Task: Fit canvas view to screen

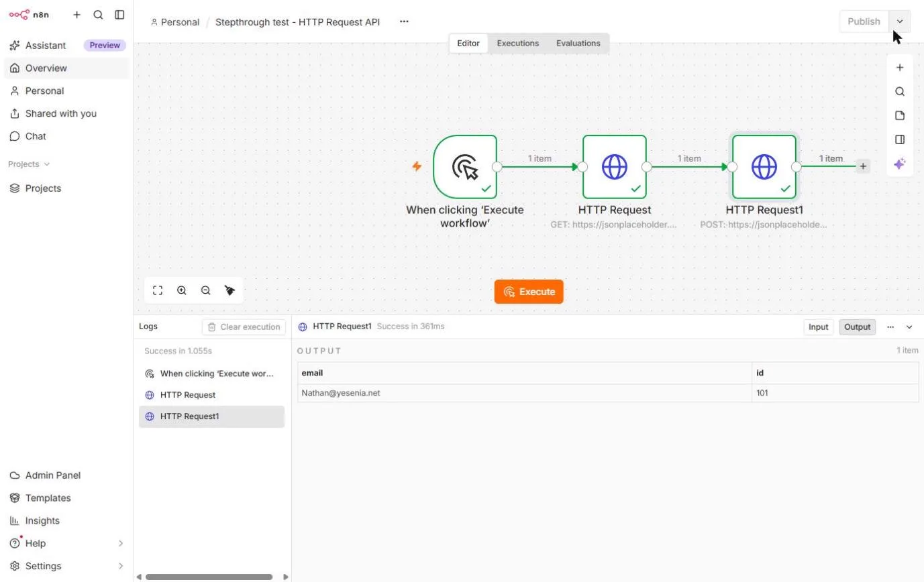Action: (158, 291)
